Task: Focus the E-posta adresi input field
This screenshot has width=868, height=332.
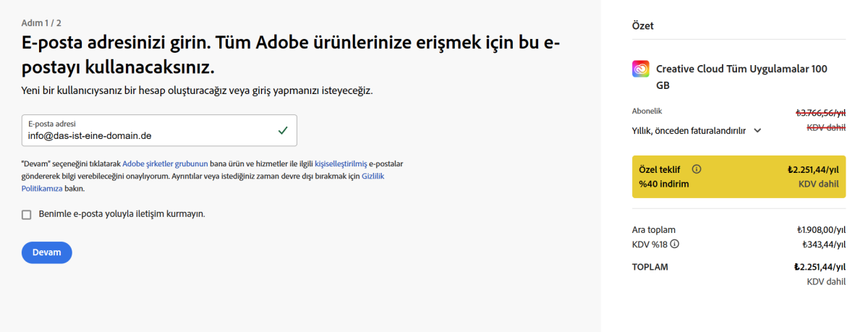Action: point(159,130)
